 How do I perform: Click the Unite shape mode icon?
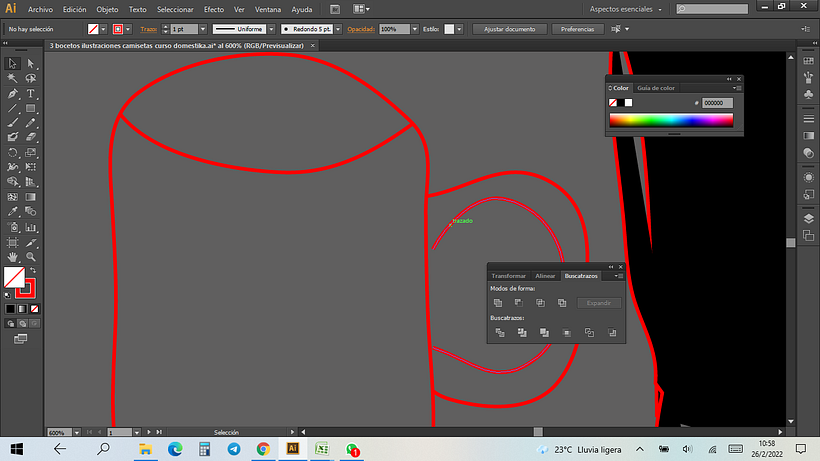tap(498, 303)
